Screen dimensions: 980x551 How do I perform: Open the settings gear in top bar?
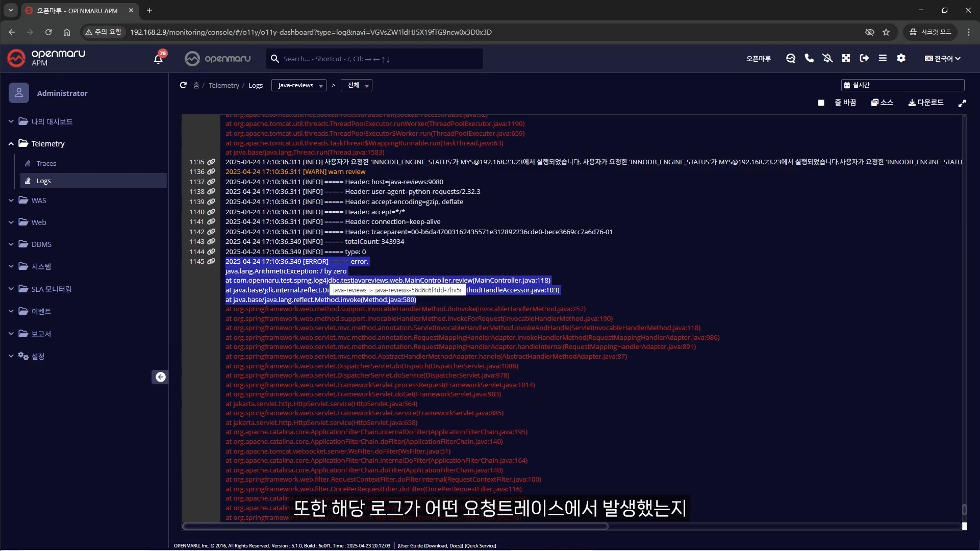(901, 58)
